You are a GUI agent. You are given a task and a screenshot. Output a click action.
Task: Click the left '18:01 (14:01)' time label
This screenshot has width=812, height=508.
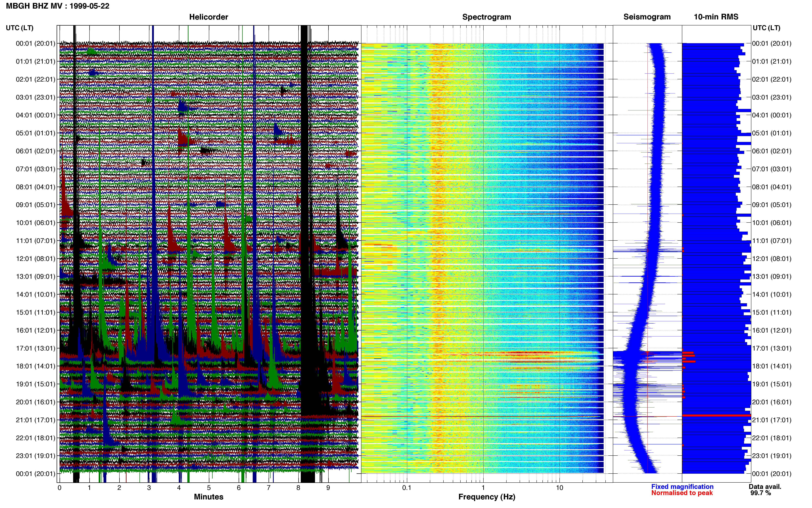tap(36, 366)
